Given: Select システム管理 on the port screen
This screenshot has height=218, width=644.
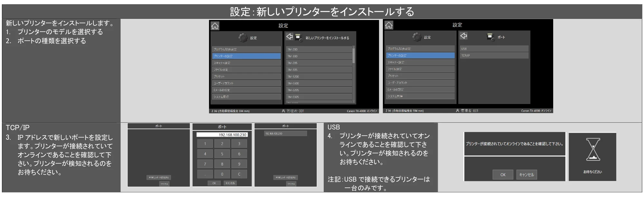Looking at the screenshot, I should (420, 96).
